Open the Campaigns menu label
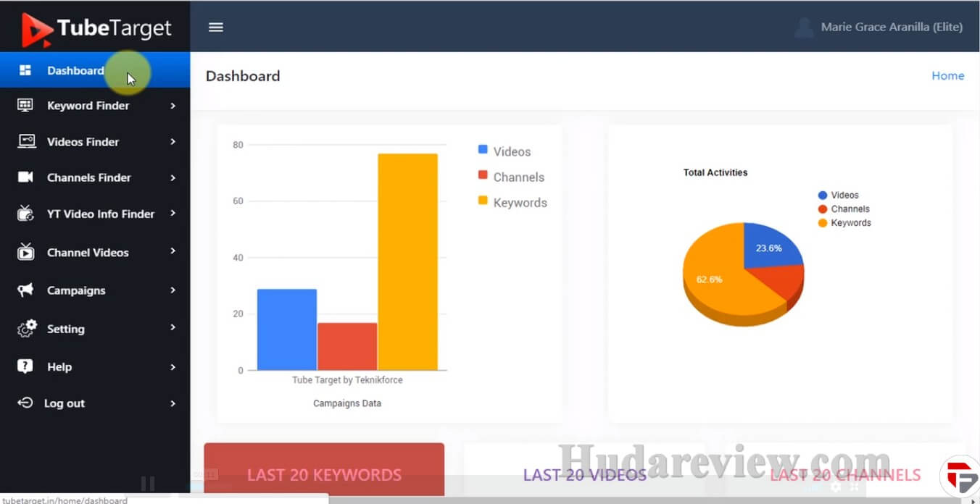The height and width of the screenshot is (504, 980). (x=76, y=290)
